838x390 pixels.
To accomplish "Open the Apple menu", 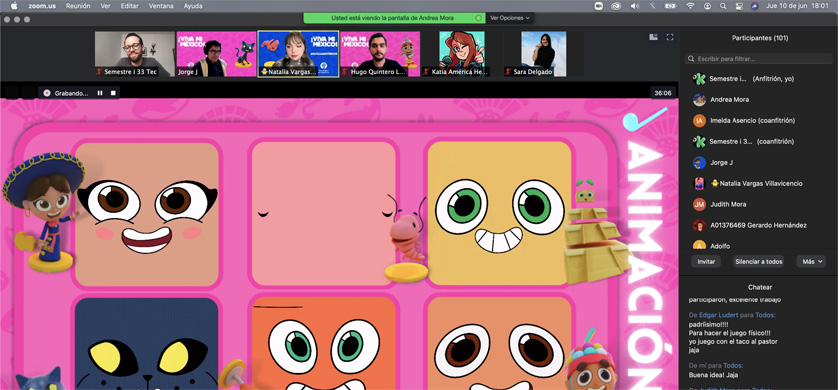I will (x=14, y=6).
